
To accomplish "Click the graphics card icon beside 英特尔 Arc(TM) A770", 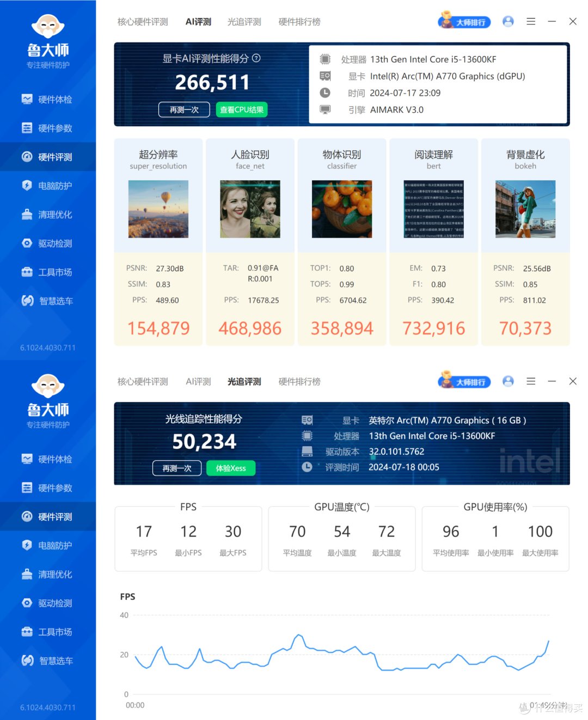I will 307,420.
